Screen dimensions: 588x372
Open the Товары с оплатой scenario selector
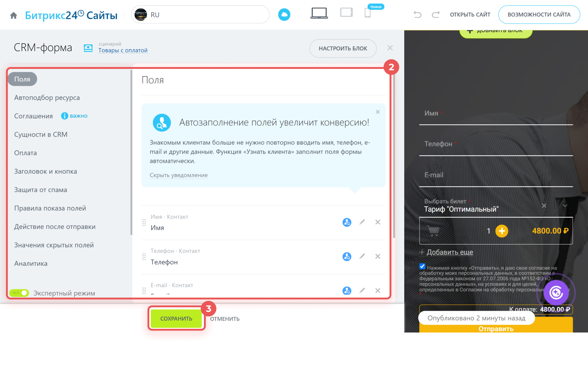coord(123,50)
